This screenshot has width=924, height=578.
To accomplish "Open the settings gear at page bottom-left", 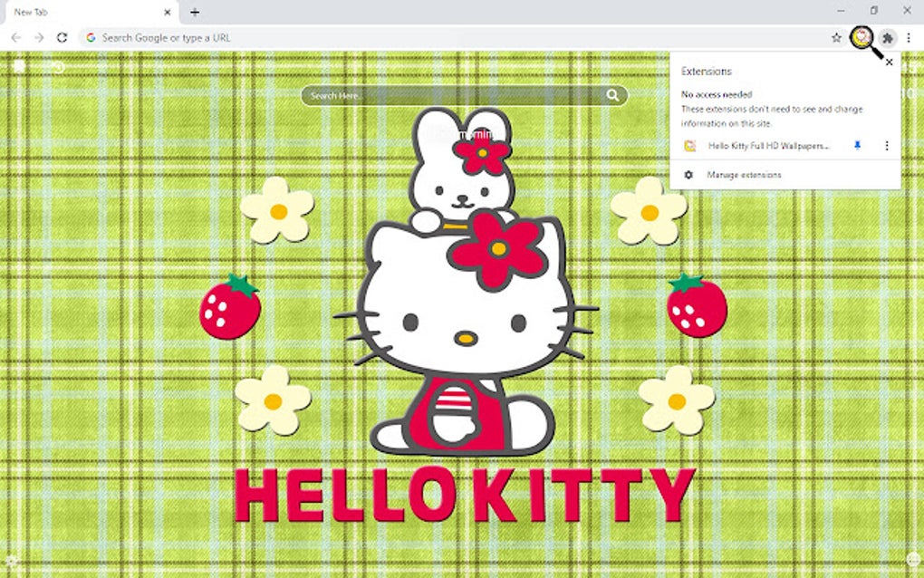I will (x=10, y=560).
